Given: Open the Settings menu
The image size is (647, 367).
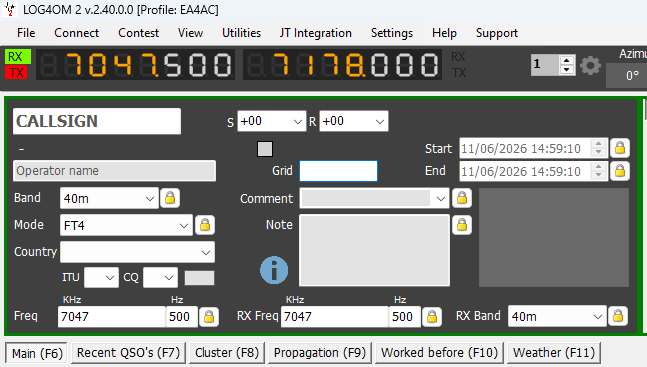Looking at the screenshot, I should click(392, 33).
